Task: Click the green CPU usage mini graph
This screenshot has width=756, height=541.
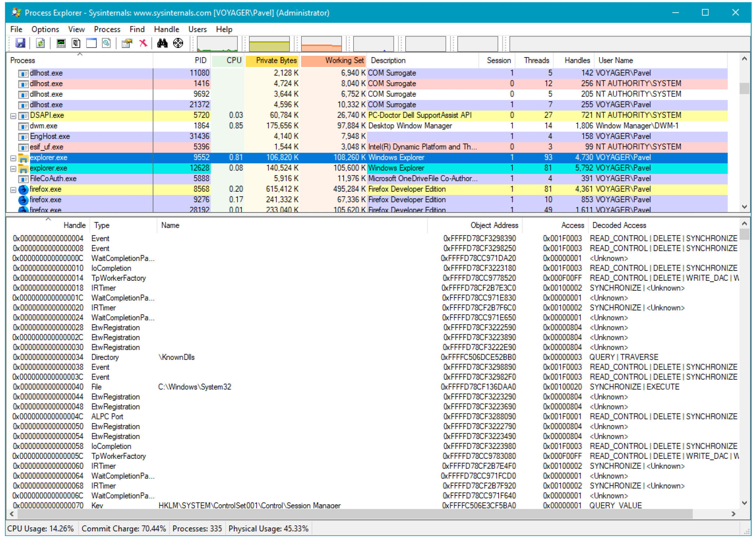Action: [x=217, y=44]
